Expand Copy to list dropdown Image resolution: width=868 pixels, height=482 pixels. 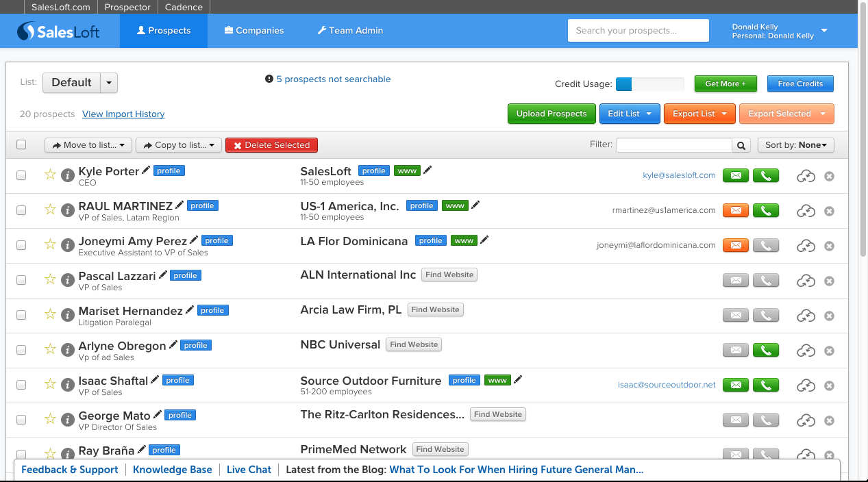tap(179, 145)
